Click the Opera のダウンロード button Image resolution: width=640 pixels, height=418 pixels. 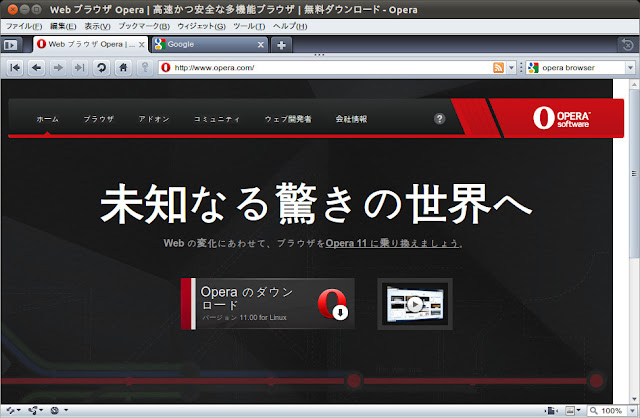(268, 304)
